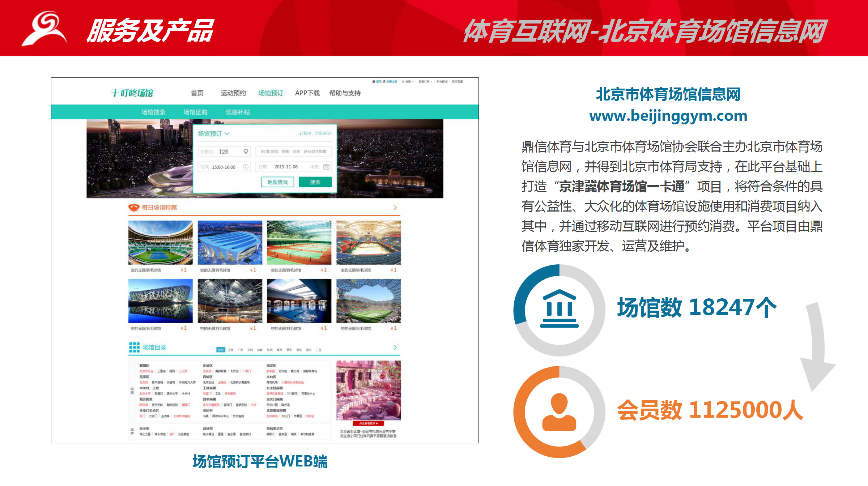Image resolution: width=868 pixels, height=486 pixels.
Task: Click the 海淀区 district heading
Action: click(271, 366)
